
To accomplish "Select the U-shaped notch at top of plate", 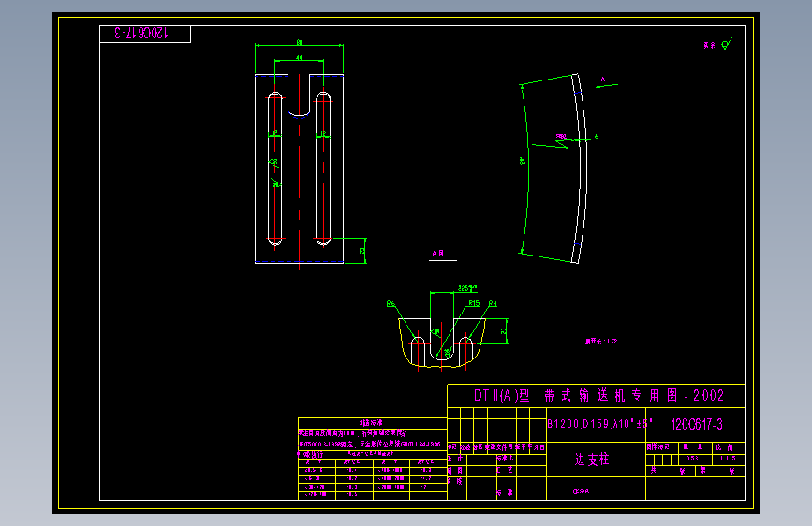I will [299, 95].
